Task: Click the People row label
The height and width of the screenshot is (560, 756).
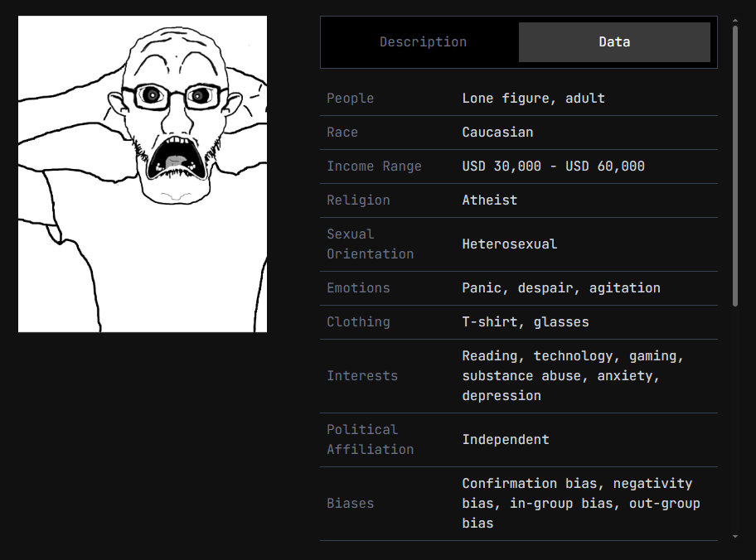Action: (x=350, y=99)
